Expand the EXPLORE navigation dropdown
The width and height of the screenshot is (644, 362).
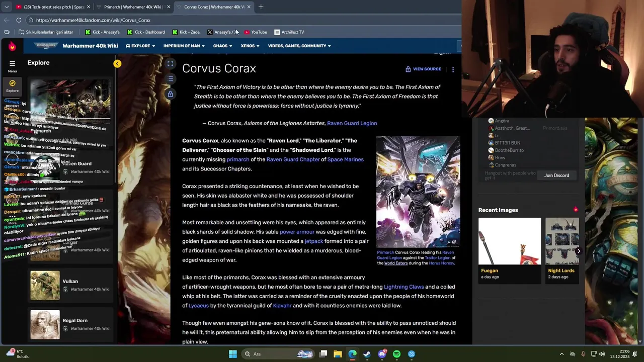[140, 46]
